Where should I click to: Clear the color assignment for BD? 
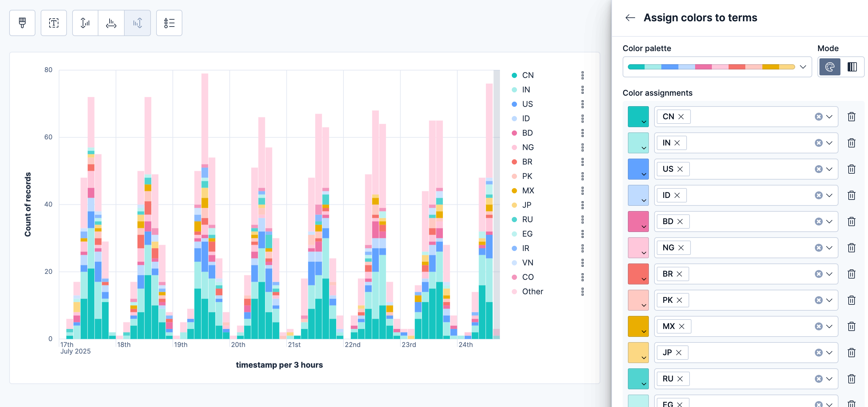click(x=819, y=222)
